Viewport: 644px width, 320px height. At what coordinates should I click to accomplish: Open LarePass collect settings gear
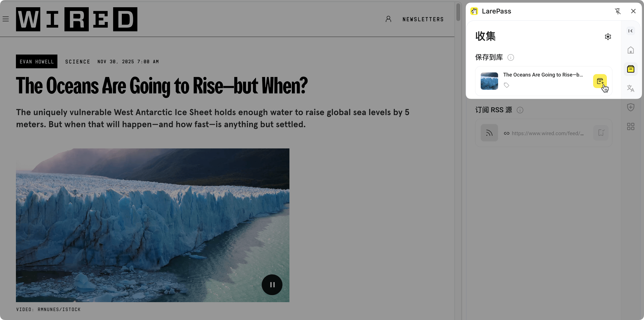point(608,37)
